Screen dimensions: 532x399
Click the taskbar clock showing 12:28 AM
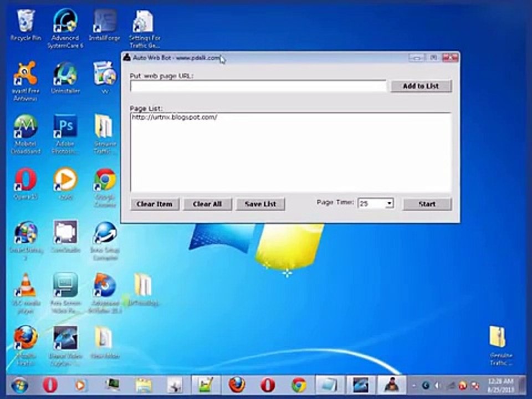tap(500, 386)
